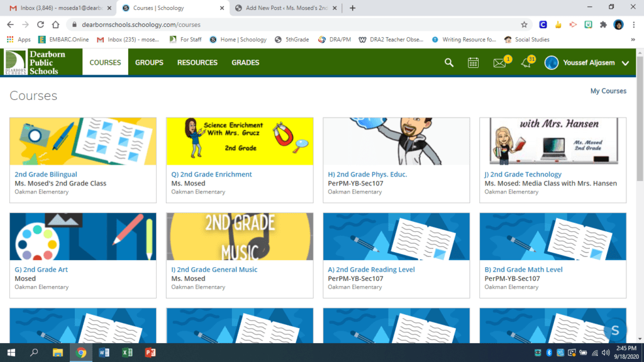Image resolution: width=644 pixels, height=362 pixels.
Task: Close the Courses | Schoology tab
Action: coord(222,8)
